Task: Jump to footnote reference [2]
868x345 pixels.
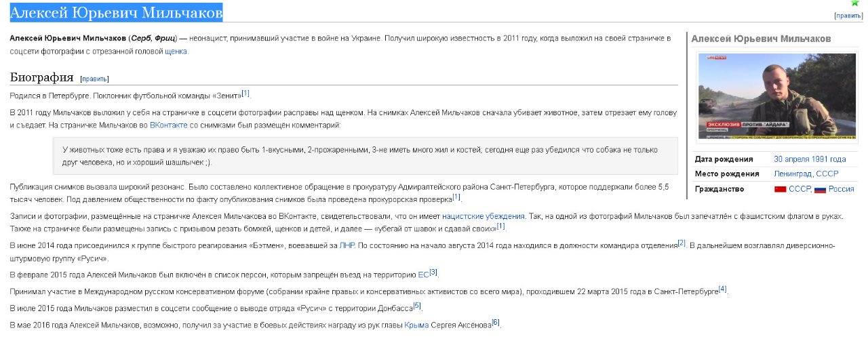Action: [682, 242]
